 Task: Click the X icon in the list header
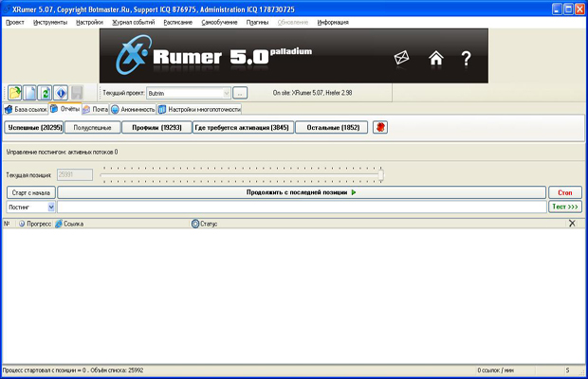572,224
